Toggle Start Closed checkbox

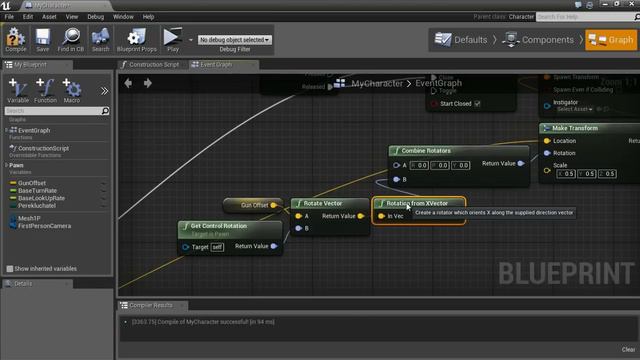(477, 104)
